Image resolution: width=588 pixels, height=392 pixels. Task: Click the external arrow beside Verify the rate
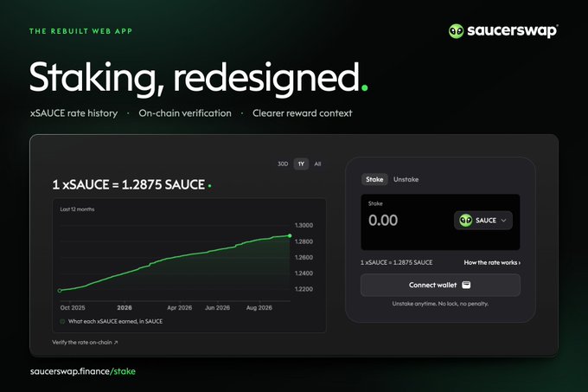[116, 342]
